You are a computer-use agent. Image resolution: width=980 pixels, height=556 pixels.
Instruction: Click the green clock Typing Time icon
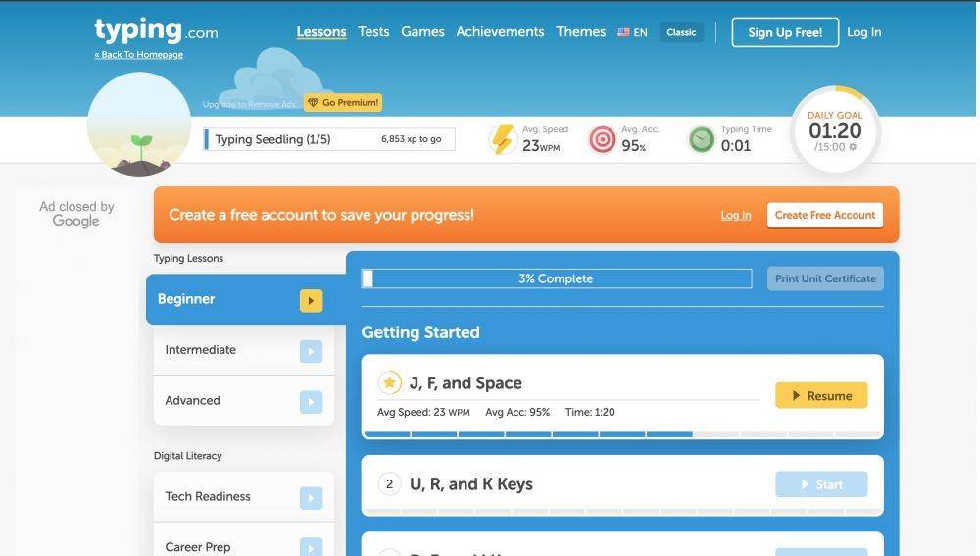[x=702, y=139]
